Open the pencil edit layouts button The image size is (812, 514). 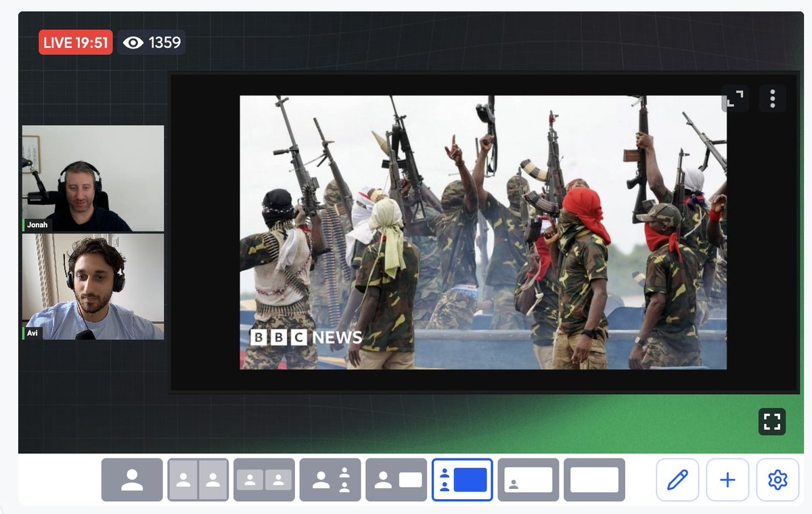[x=677, y=479]
